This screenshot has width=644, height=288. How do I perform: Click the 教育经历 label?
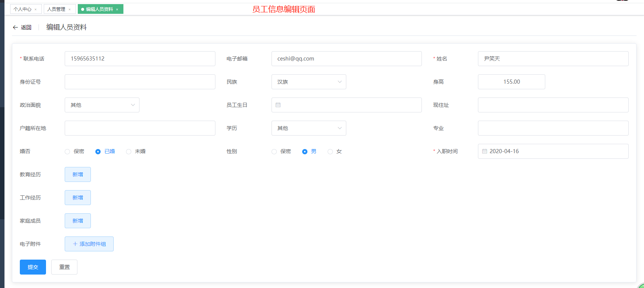coord(30,174)
